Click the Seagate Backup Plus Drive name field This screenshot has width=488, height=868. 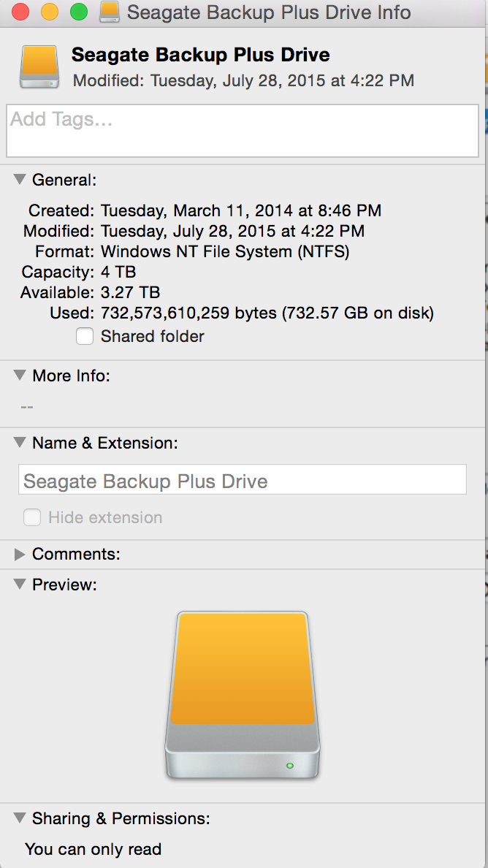(243, 481)
